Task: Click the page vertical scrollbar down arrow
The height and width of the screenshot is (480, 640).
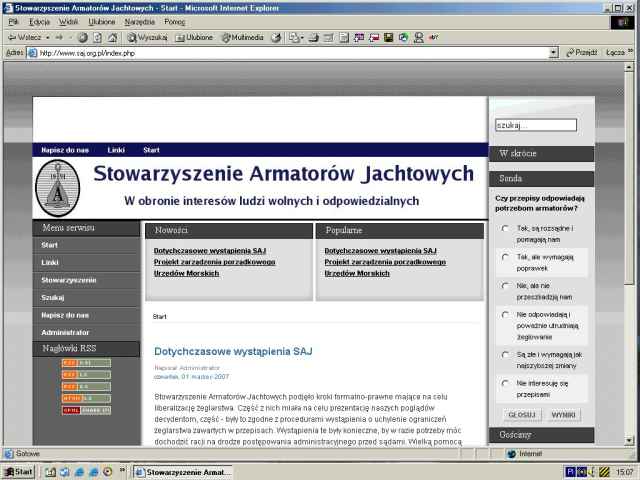Action: coord(632,439)
